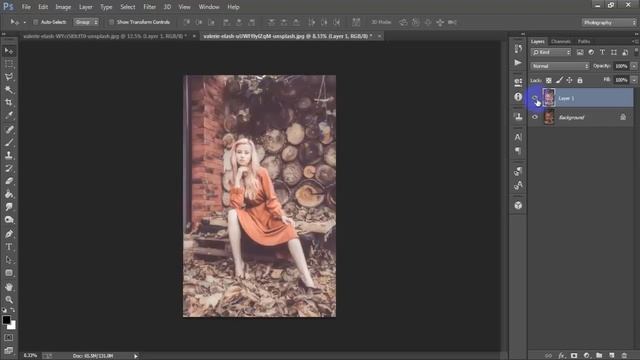This screenshot has width=640, height=360.
Task: Toggle adjustment layer filter
Action: pos(591,52)
